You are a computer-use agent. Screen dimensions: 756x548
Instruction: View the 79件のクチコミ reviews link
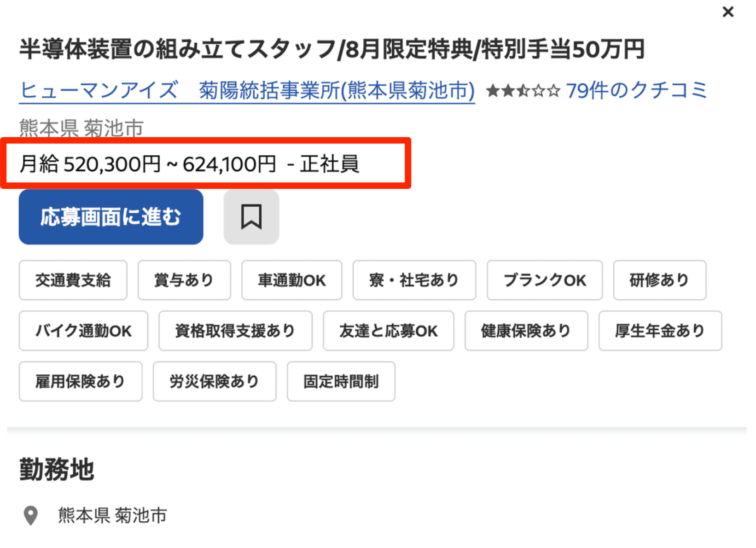[636, 90]
